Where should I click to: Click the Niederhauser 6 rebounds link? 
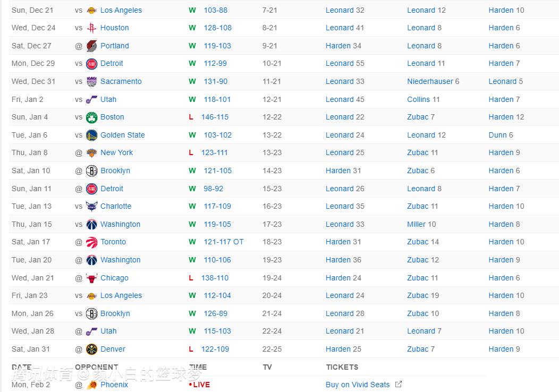(x=433, y=82)
